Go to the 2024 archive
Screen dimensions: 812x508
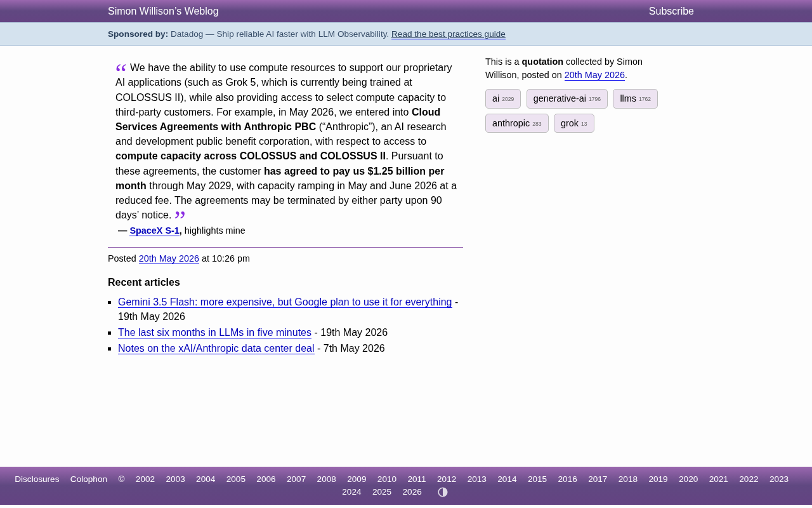[351, 492]
